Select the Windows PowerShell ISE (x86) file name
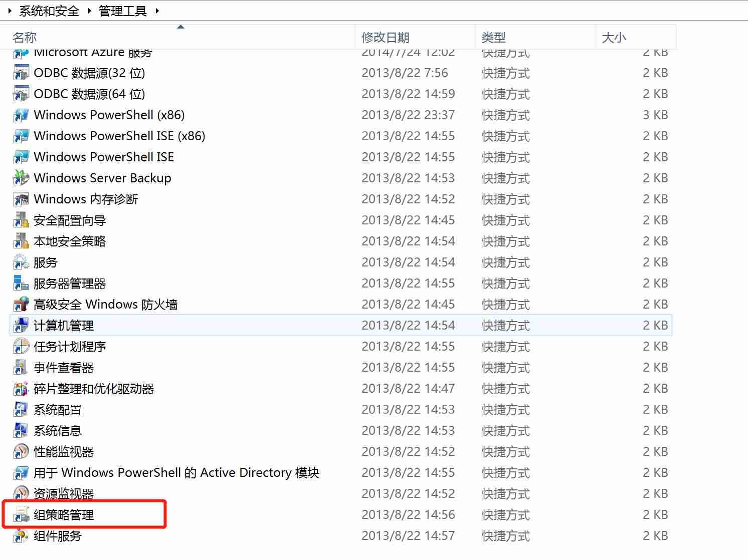748x560 pixels. pos(119,136)
